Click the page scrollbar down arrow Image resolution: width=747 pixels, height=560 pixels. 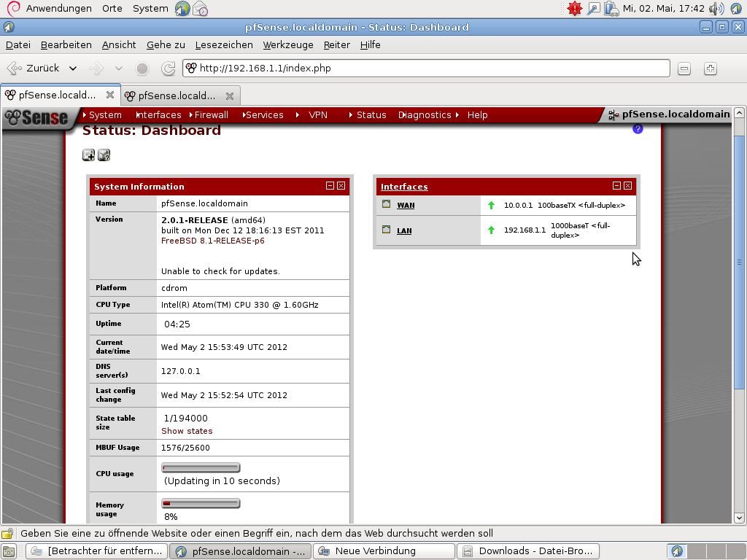739,518
